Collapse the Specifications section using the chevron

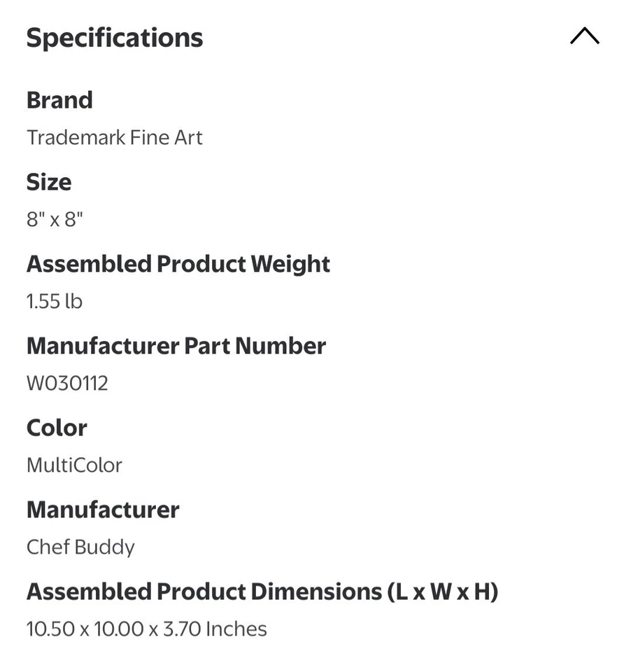pos(584,36)
